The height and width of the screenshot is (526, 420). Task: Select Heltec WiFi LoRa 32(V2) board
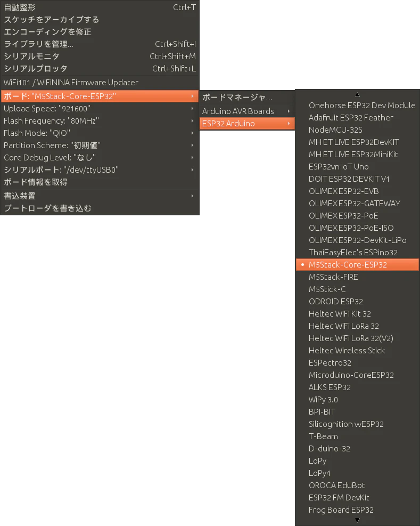tap(357, 338)
